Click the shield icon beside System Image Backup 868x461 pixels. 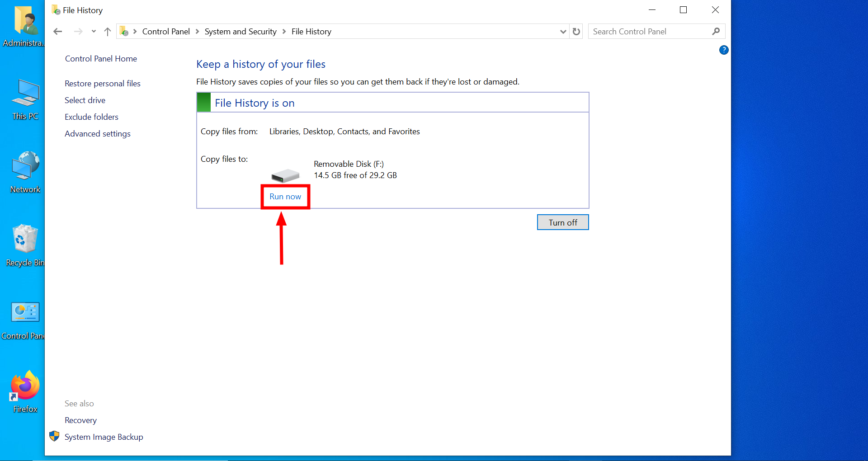pos(54,436)
